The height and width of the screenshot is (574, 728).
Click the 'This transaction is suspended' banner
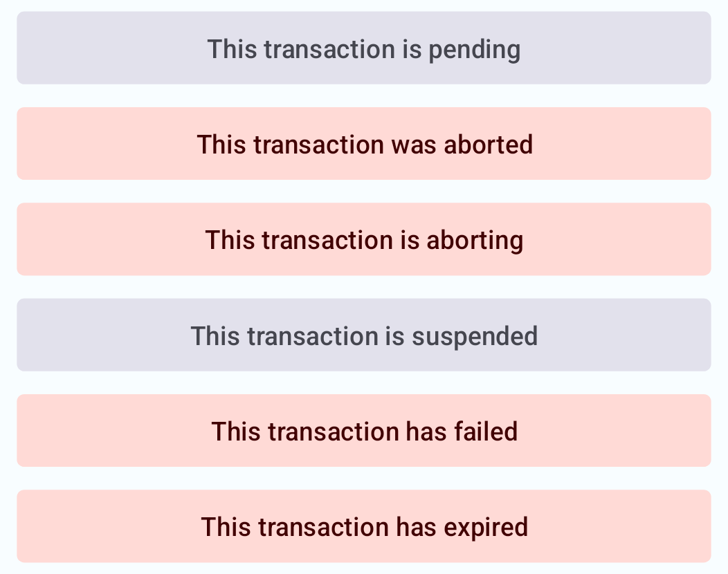click(x=364, y=335)
